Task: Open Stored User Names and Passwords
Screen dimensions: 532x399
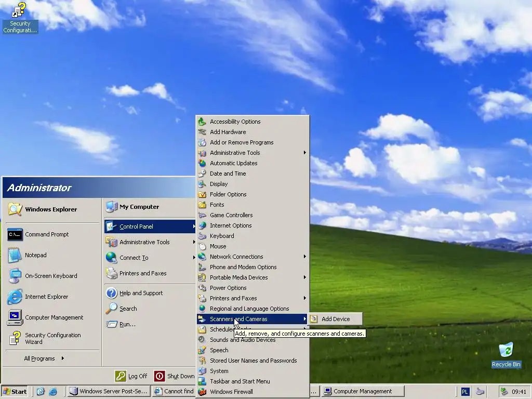Action: click(x=253, y=361)
